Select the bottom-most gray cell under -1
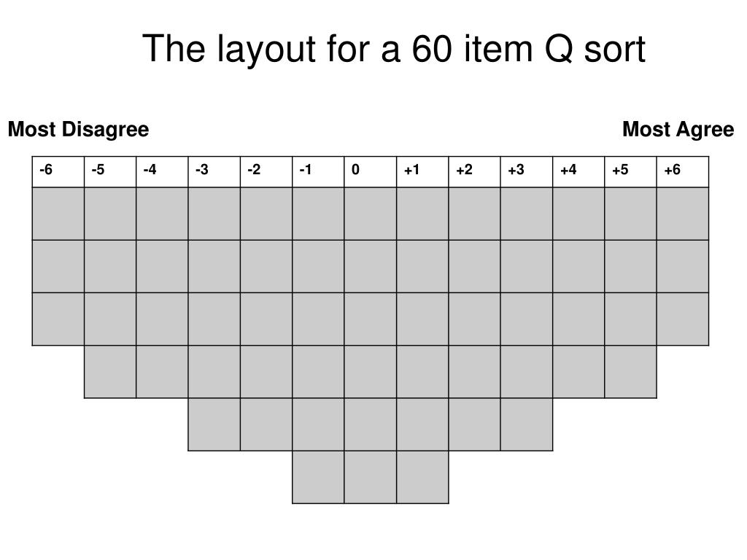The image size is (747, 560). [318, 477]
